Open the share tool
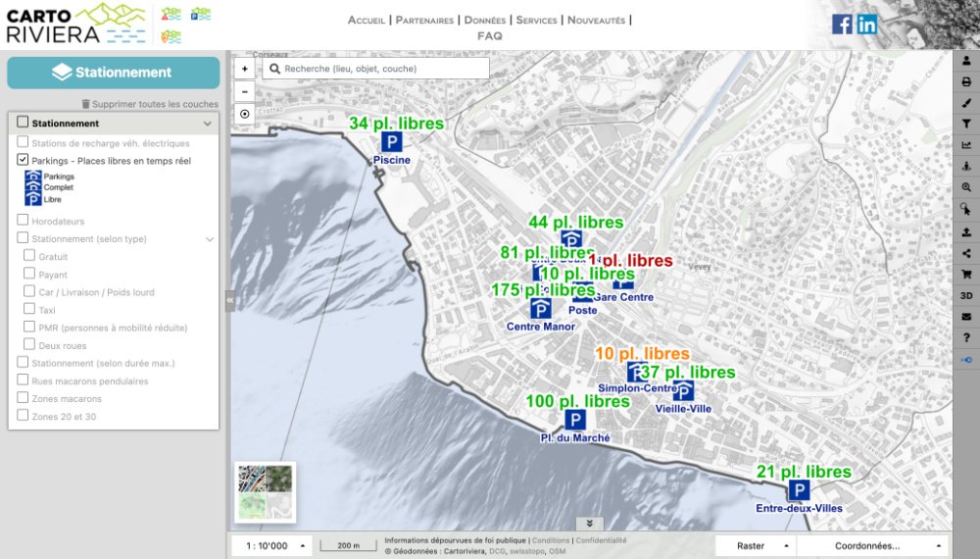Viewport: 980px width, 559px height. click(966, 253)
